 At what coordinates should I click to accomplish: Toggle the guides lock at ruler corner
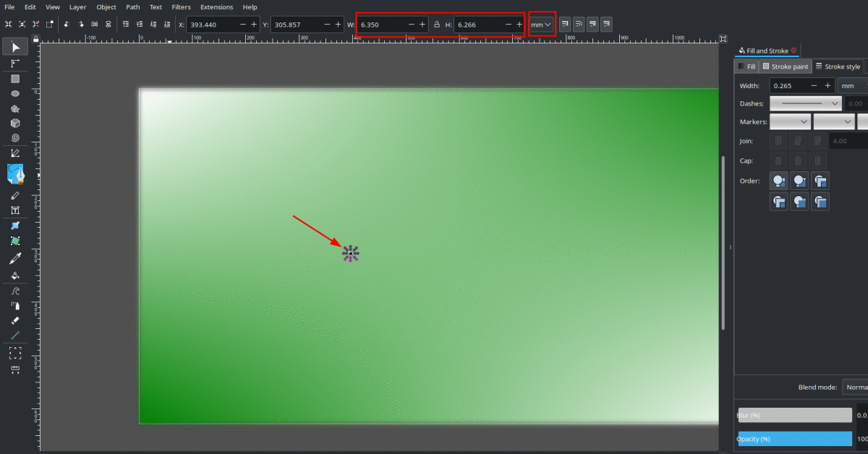click(723, 38)
